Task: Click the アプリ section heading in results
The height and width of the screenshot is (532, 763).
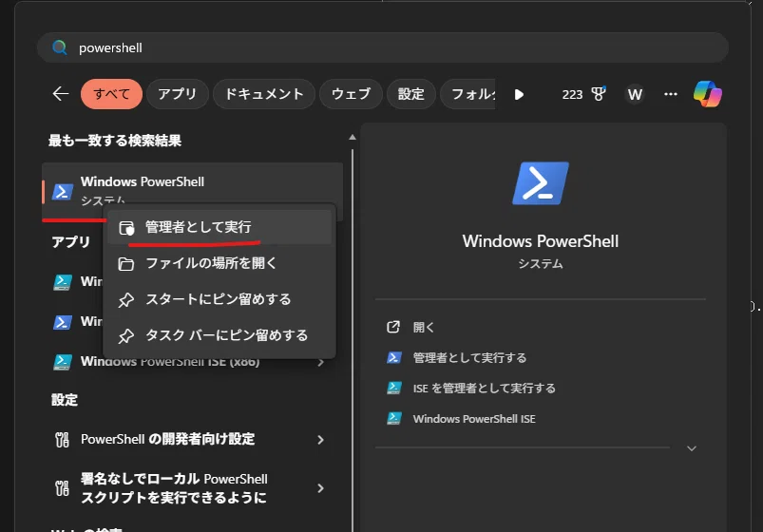Action: (x=71, y=242)
